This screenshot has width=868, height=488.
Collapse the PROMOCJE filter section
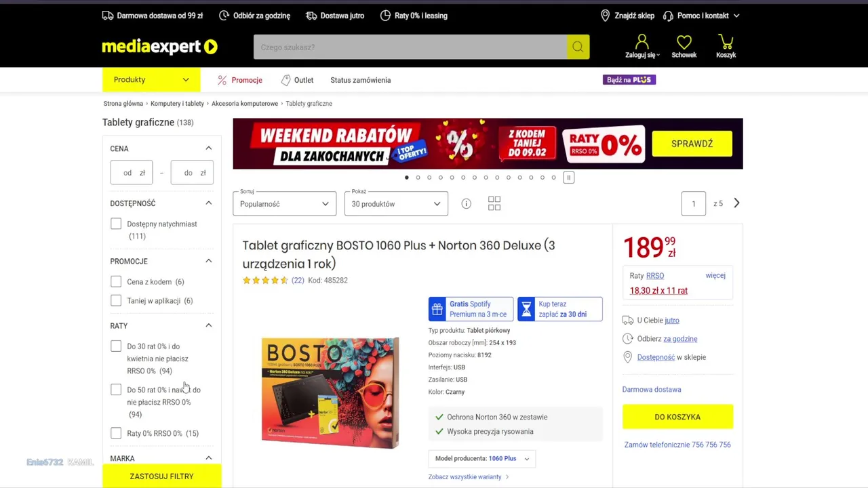coord(208,261)
